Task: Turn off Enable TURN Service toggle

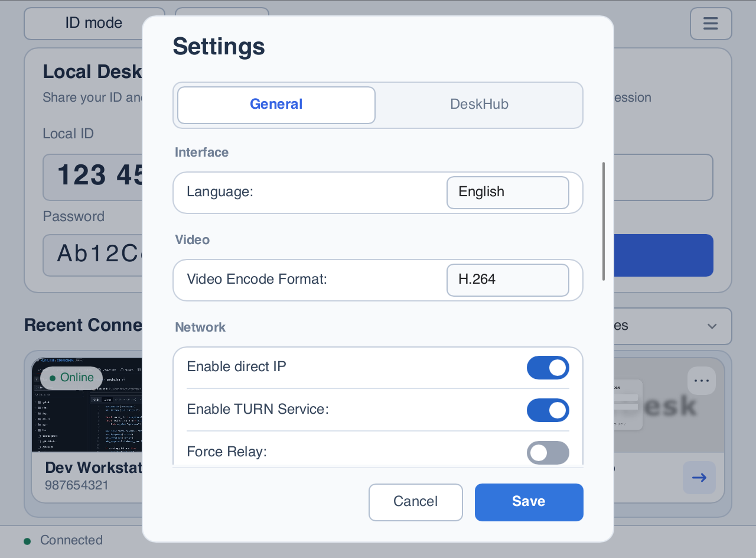Action: [x=548, y=410]
